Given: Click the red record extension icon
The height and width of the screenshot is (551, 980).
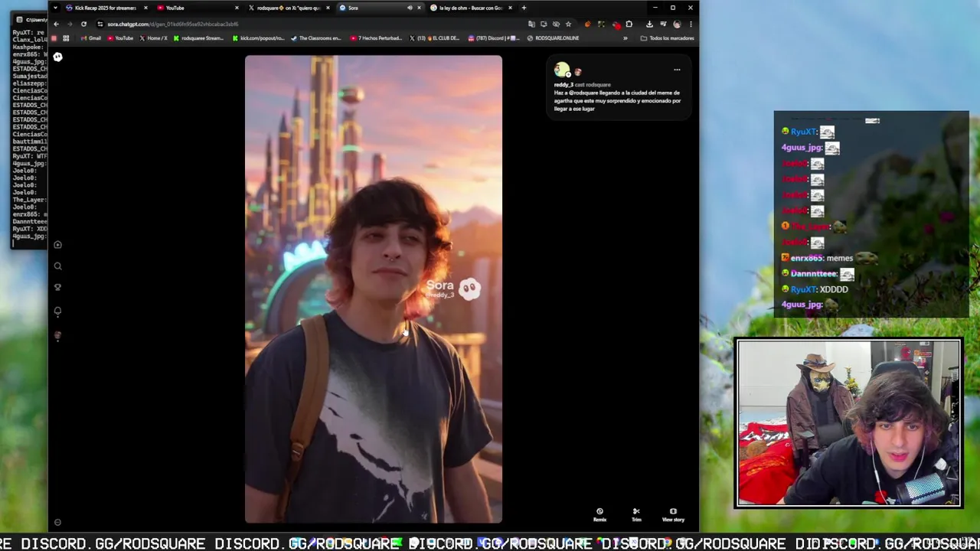Looking at the screenshot, I should (616, 24).
